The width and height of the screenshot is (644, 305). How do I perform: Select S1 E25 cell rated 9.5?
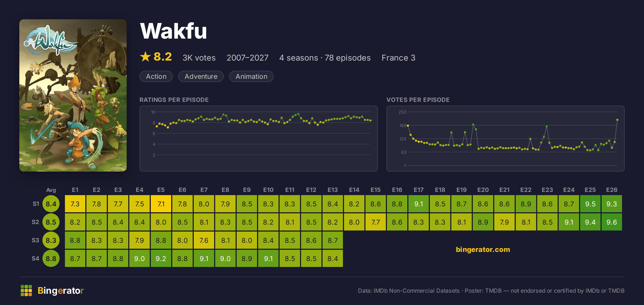coord(590,204)
